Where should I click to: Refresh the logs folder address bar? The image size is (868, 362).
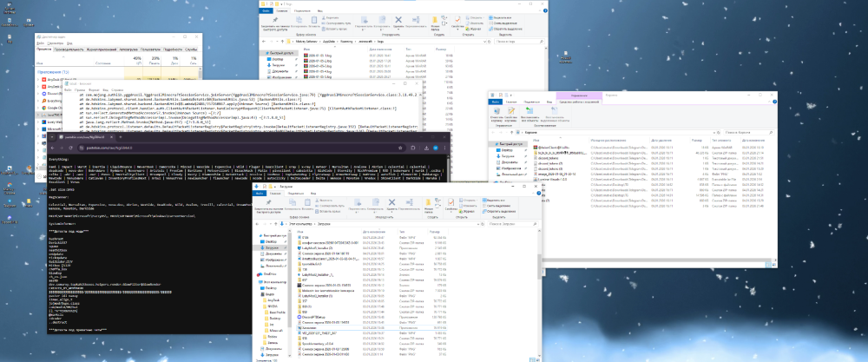pos(489,42)
